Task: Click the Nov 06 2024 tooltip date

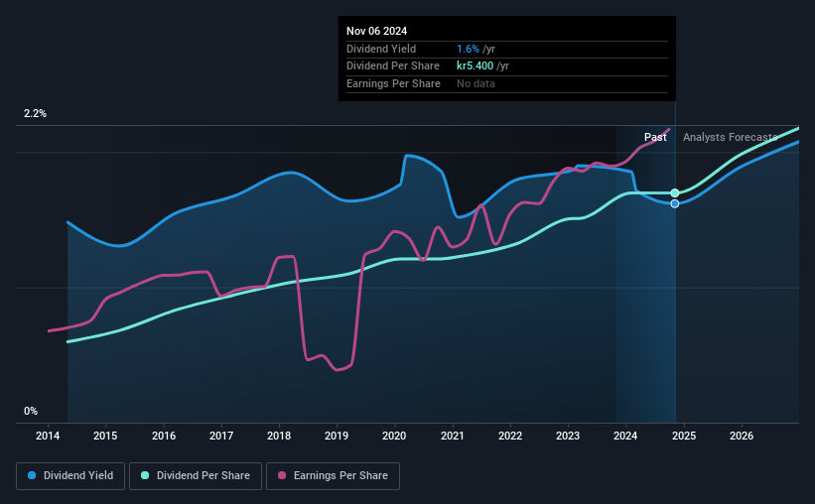Action: 377,31
